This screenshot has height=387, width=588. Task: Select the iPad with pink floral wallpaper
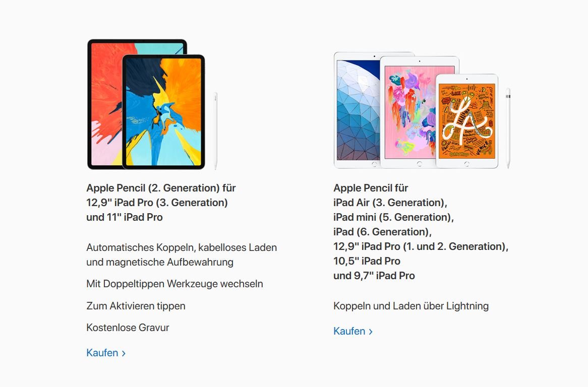[408, 112]
